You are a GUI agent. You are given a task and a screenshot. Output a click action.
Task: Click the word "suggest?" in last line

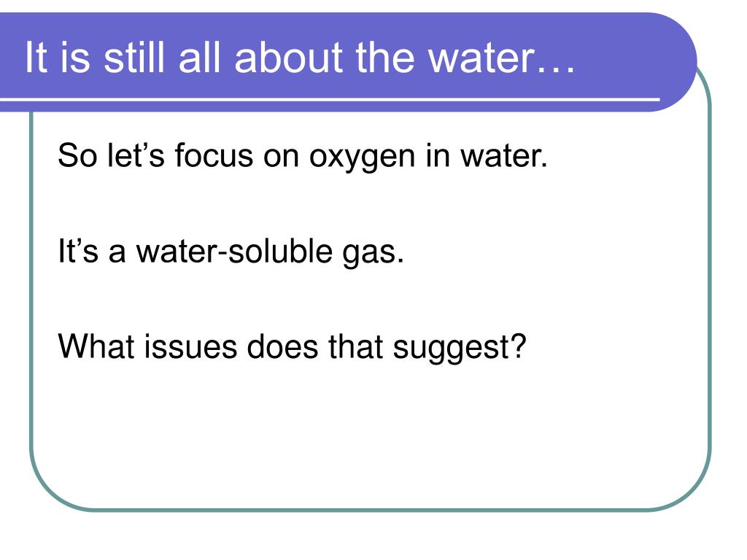460,348
